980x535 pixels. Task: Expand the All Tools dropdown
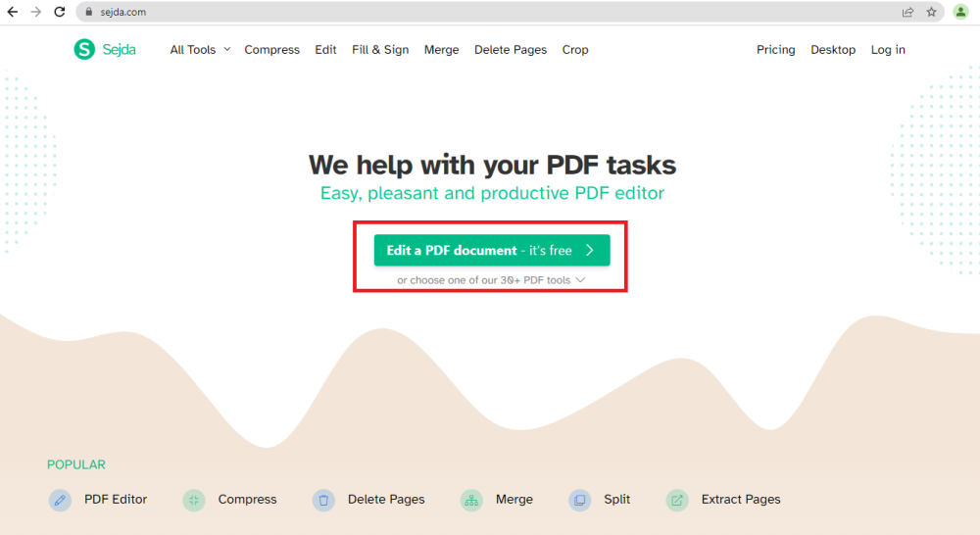200,50
